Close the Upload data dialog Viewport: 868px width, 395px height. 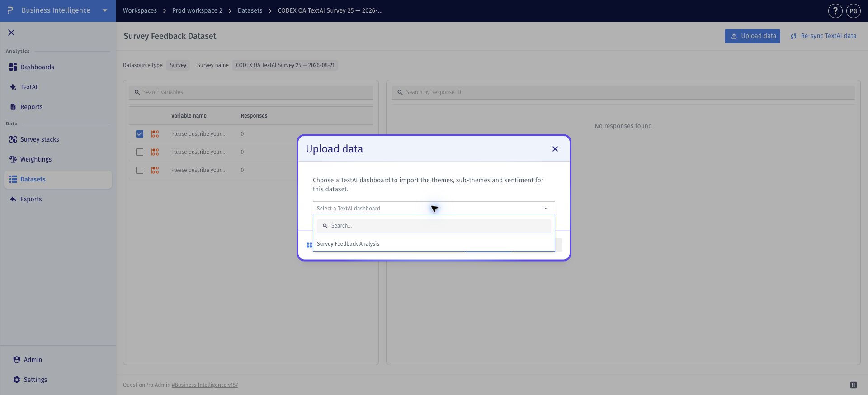click(555, 149)
